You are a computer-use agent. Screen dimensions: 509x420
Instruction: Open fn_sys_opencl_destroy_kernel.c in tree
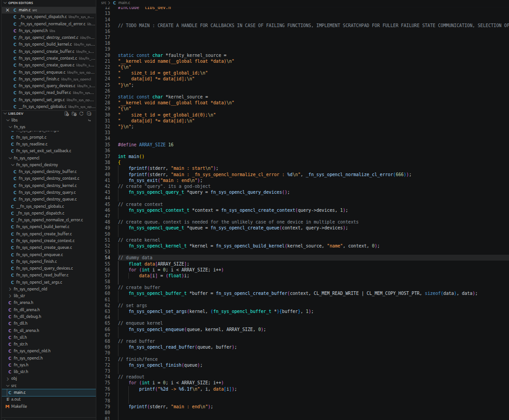pos(49,186)
